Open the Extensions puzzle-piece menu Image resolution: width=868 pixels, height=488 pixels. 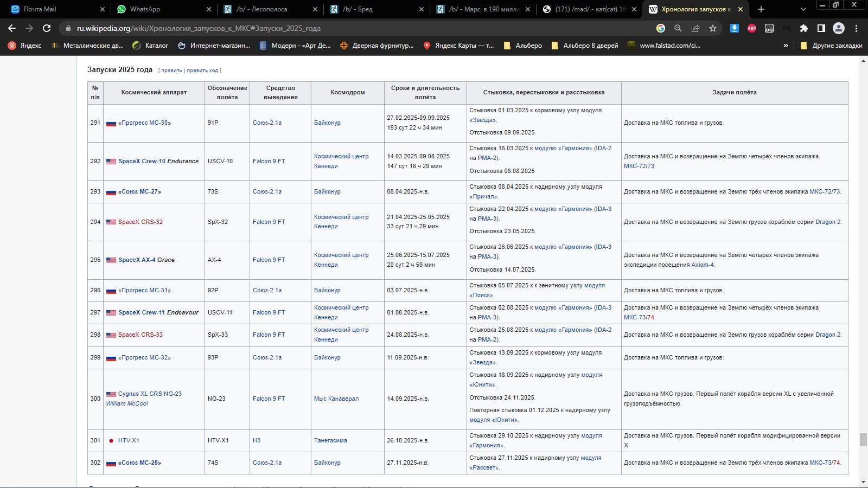click(x=803, y=28)
